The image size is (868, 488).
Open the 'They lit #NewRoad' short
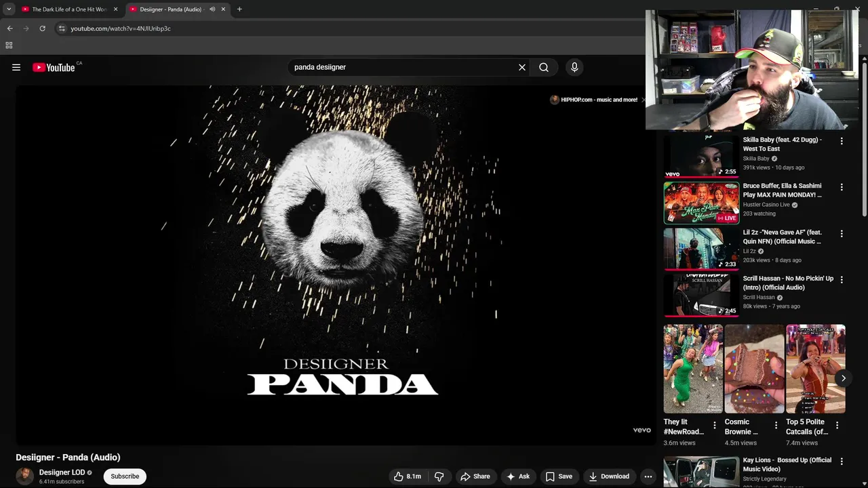click(693, 369)
